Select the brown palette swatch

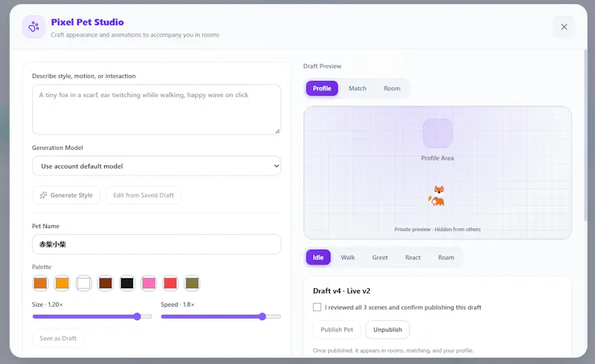[106, 283]
